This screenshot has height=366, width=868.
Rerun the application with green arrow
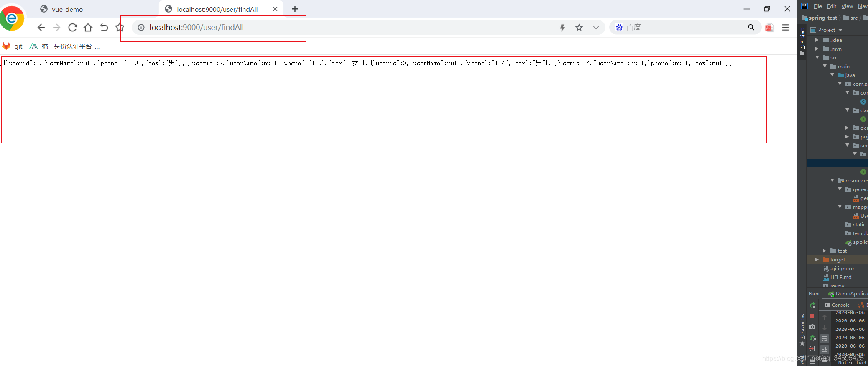click(x=812, y=305)
